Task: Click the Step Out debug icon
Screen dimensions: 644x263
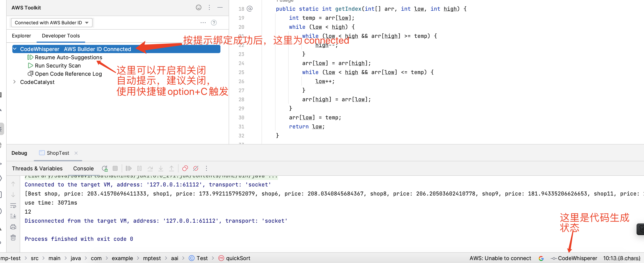Action: (x=171, y=168)
